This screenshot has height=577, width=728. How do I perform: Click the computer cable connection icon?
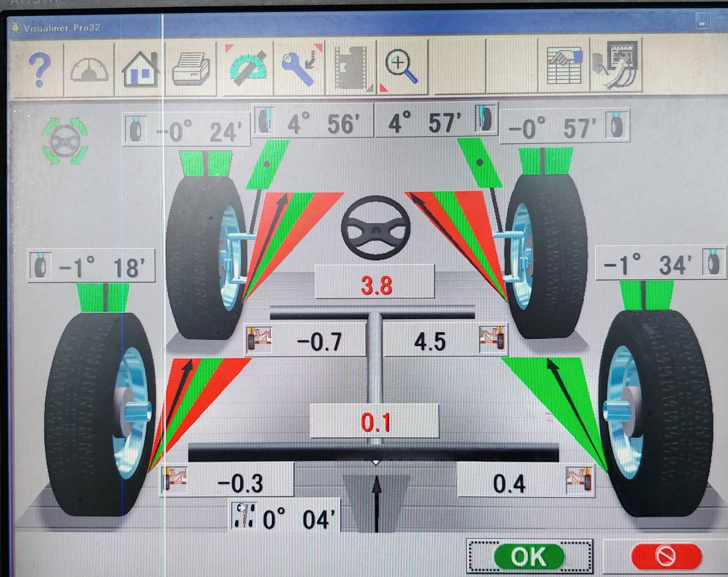click(x=616, y=65)
